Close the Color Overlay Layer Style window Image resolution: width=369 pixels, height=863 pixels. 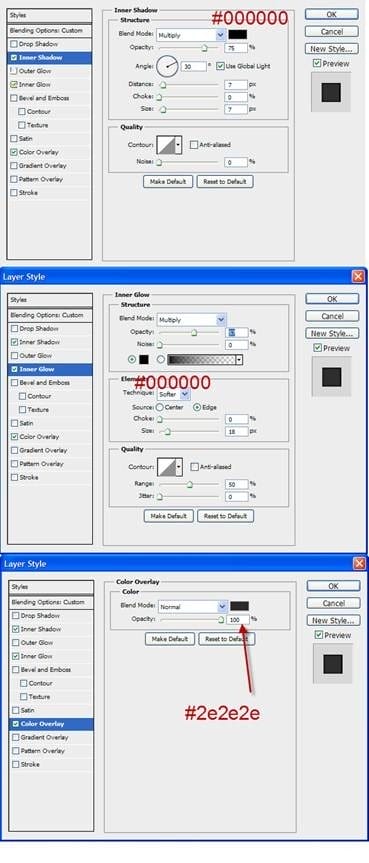[x=359, y=564]
